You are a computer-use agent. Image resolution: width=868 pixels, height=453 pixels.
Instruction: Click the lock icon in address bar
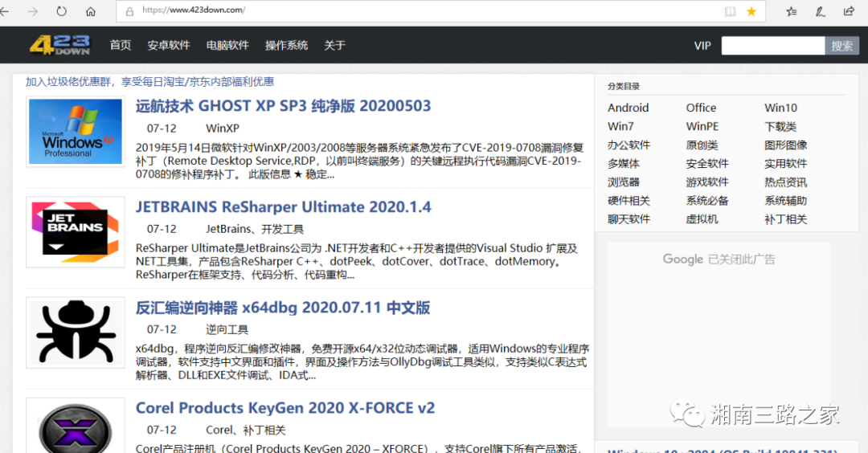129,11
